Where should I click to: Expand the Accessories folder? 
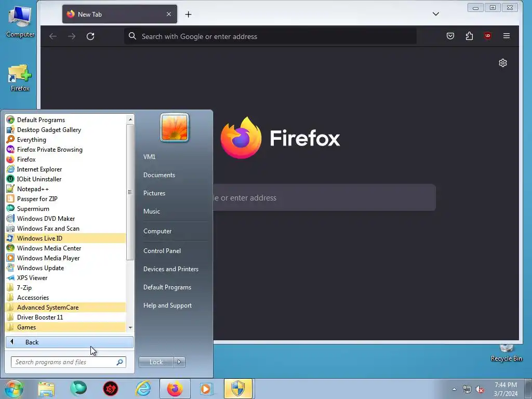coord(66,297)
